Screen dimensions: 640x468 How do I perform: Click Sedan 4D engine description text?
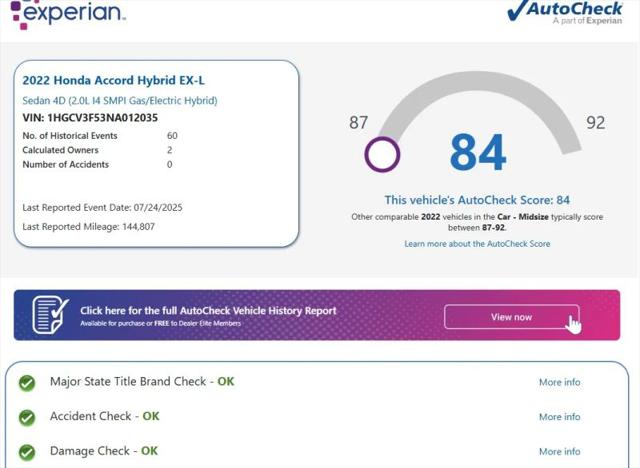120,100
